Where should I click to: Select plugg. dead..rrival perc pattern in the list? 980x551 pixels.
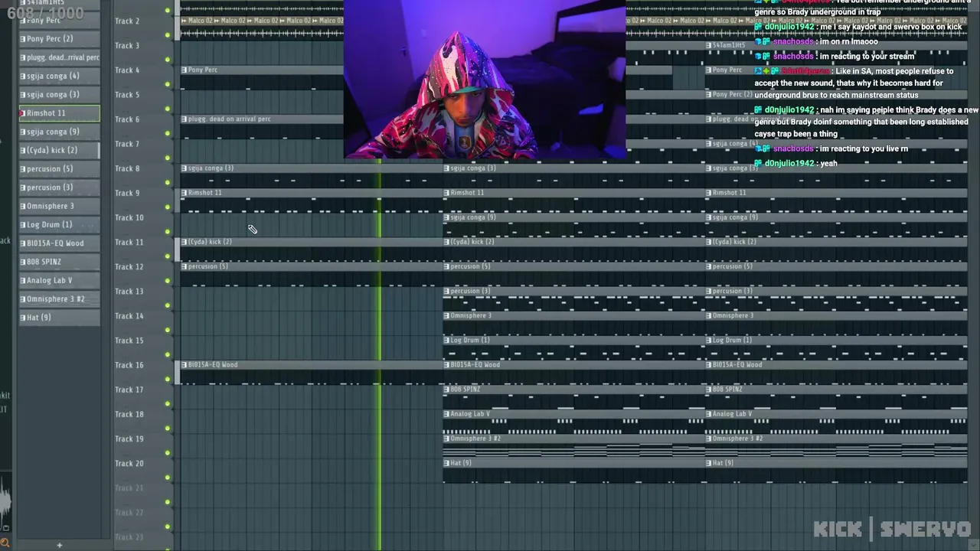(x=60, y=57)
